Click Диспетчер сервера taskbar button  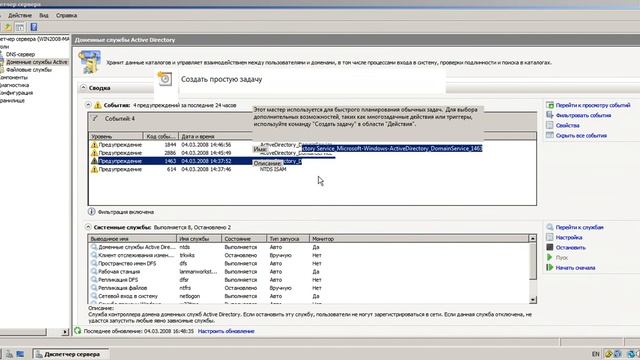click(70, 354)
